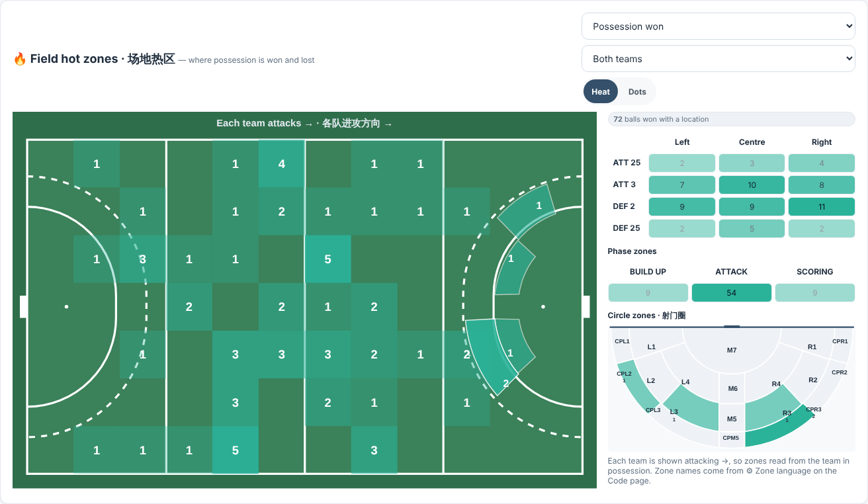
Task: Click ATT 25 Left zone cell
Action: (682, 163)
